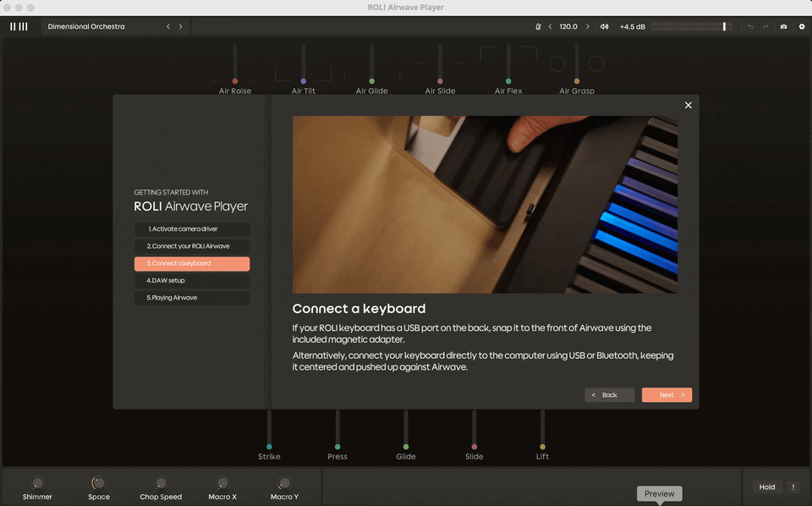The image size is (812, 506).
Task: Click the redo arrow icon
Action: [x=765, y=26]
